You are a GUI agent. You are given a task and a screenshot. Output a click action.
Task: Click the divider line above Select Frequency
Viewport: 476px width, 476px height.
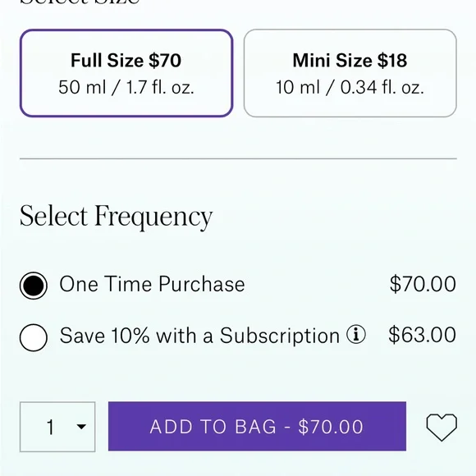(x=238, y=158)
